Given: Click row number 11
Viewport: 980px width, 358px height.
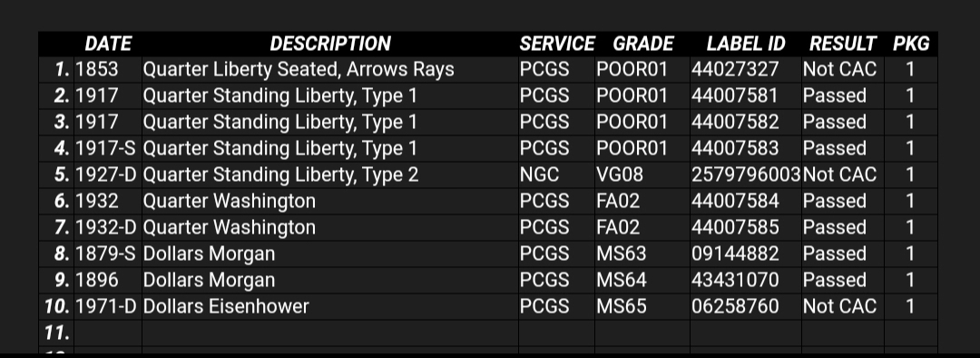Looking at the screenshot, I should [x=56, y=333].
